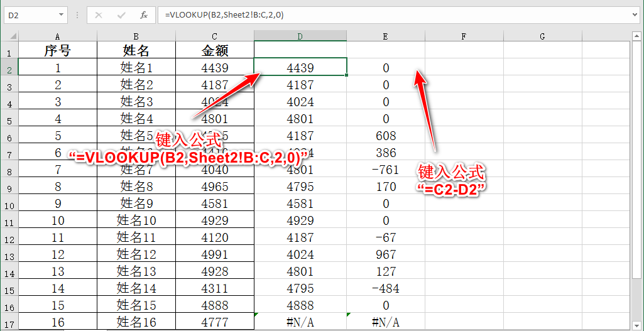Image resolution: width=644 pixels, height=331 pixels.
Task: Click cell containing 姓名13
Action: tap(136, 271)
